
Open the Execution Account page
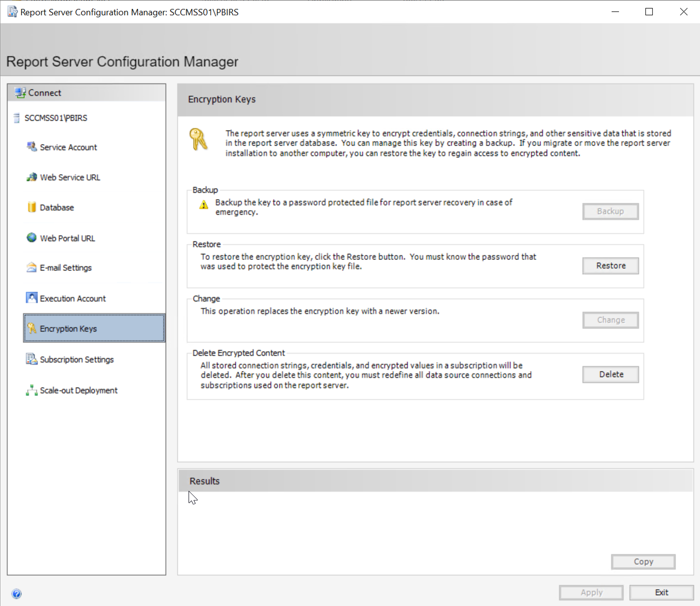[73, 299]
